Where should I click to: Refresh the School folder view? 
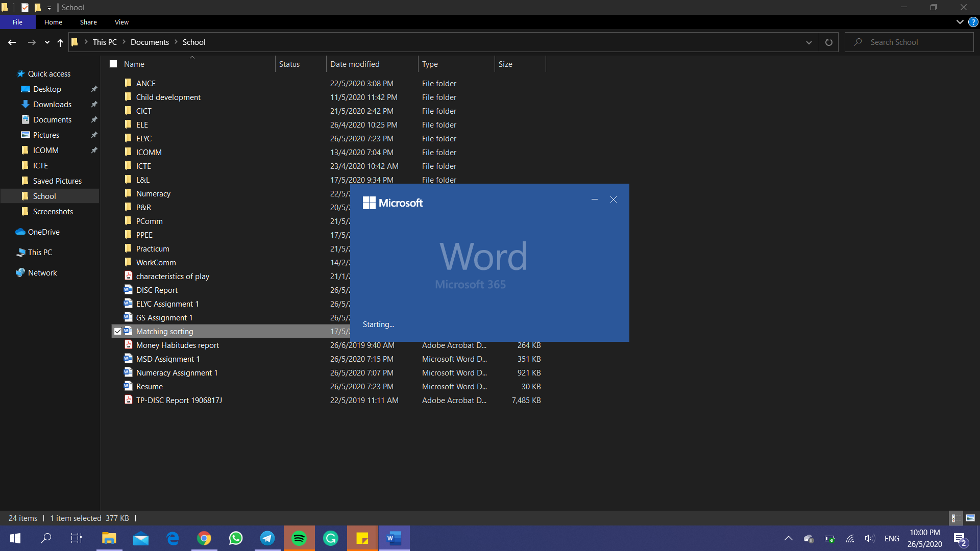click(x=829, y=42)
